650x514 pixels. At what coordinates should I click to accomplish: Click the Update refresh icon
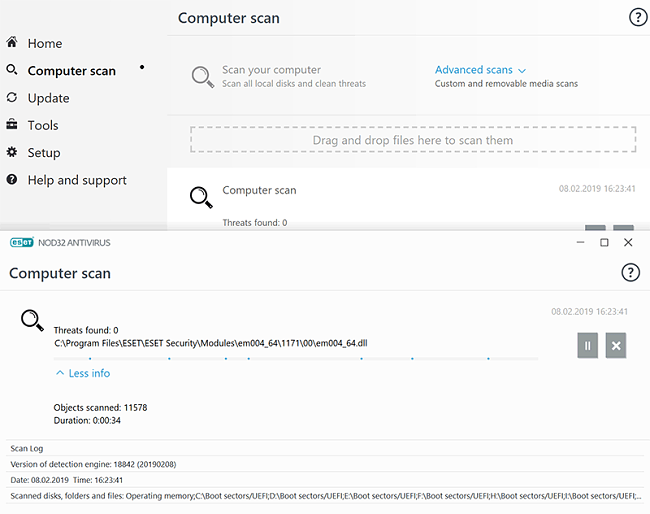pyautogui.click(x=12, y=98)
